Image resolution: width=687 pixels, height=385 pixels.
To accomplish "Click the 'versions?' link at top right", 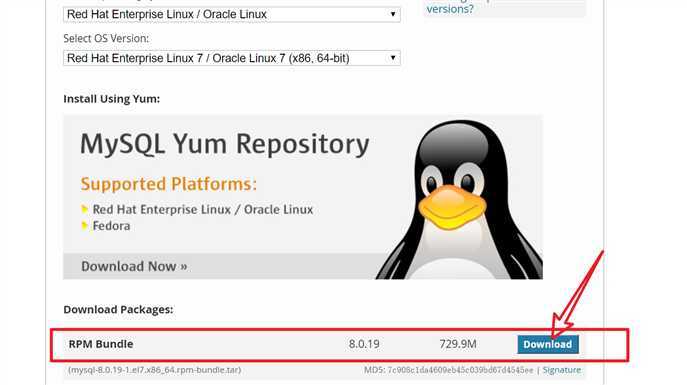I will [x=450, y=9].
